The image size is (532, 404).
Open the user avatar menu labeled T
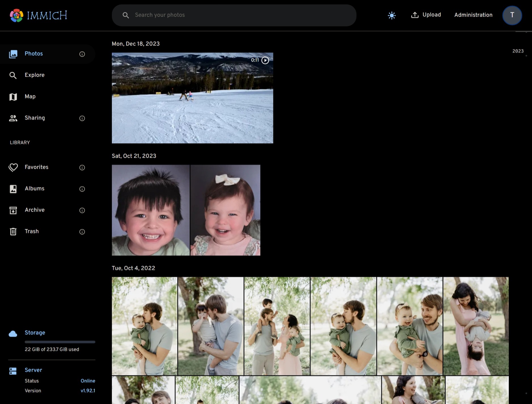pos(512,15)
